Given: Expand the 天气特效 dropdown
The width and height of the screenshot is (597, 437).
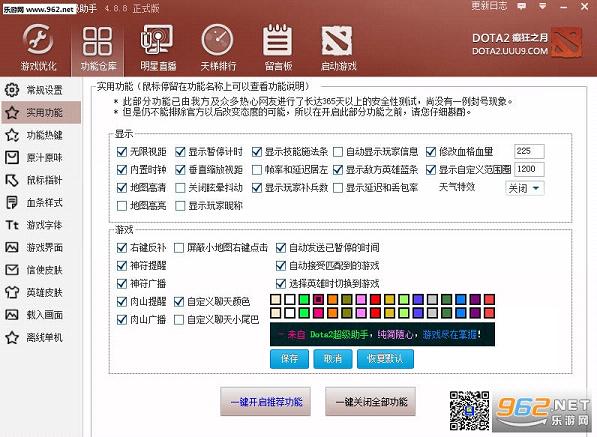Looking at the screenshot, I should 525,188.
